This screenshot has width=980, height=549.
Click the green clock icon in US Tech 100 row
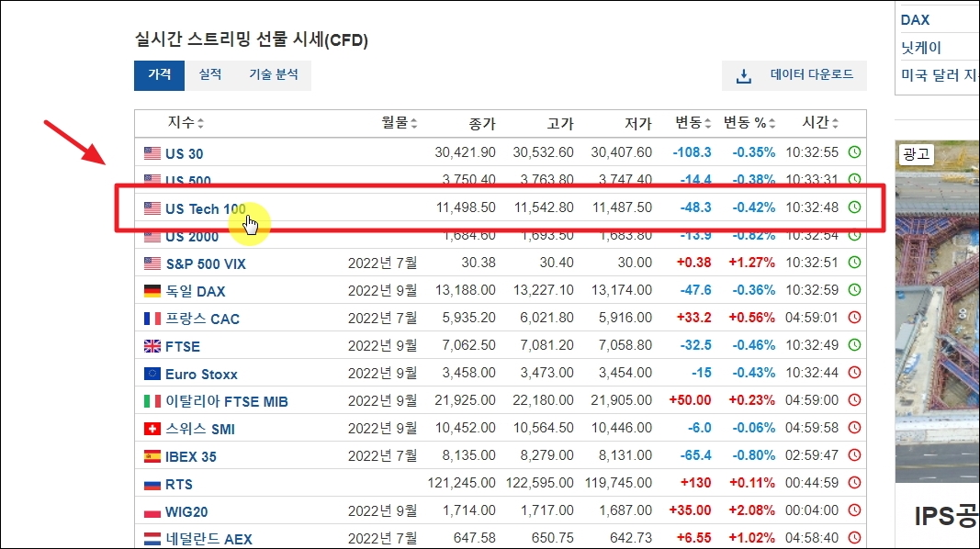coord(854,207)
